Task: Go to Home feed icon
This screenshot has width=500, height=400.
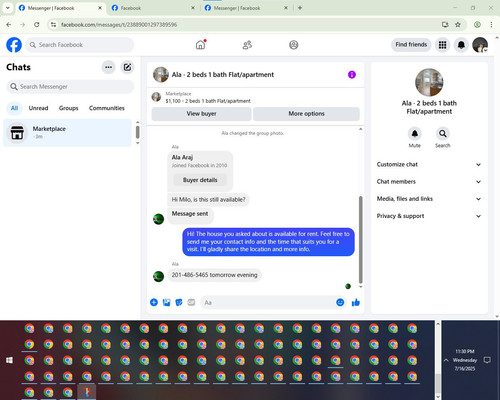Action: coord(200,45)
